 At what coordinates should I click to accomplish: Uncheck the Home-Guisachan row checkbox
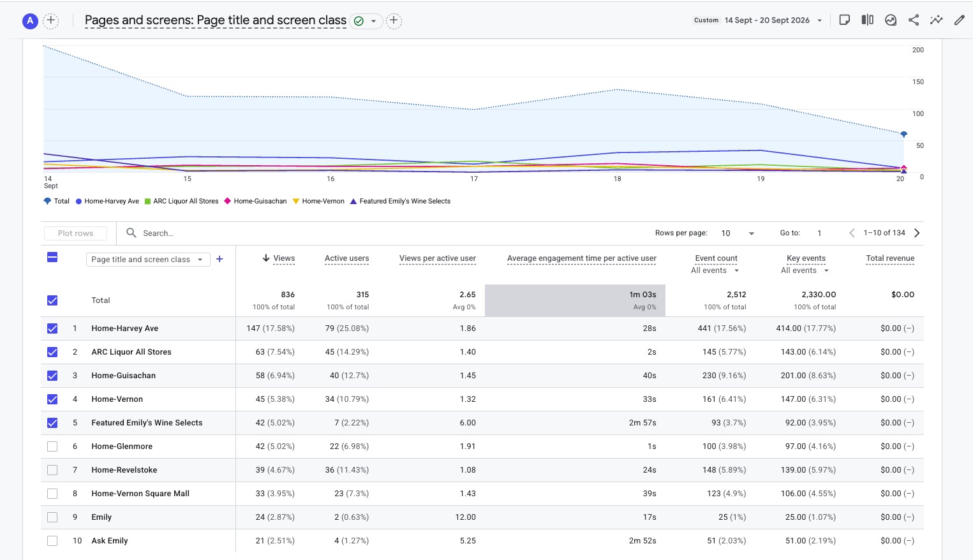(52, 376)
